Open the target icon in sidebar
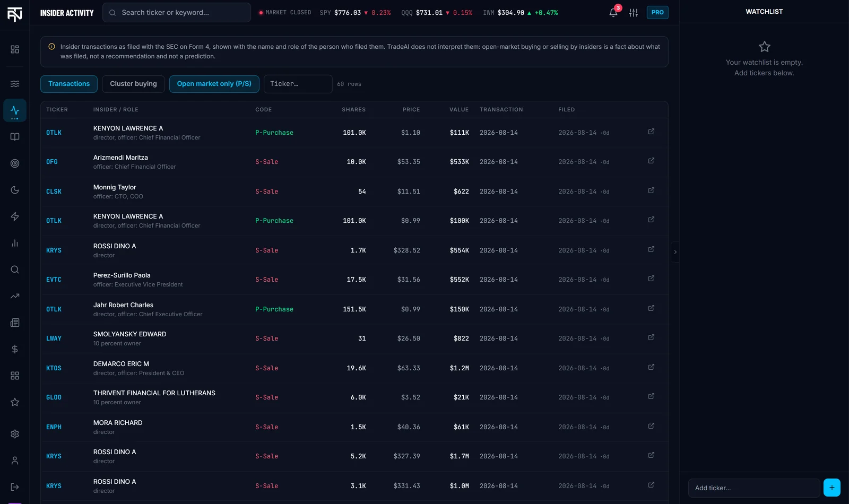849x504 pixels. 15,163
